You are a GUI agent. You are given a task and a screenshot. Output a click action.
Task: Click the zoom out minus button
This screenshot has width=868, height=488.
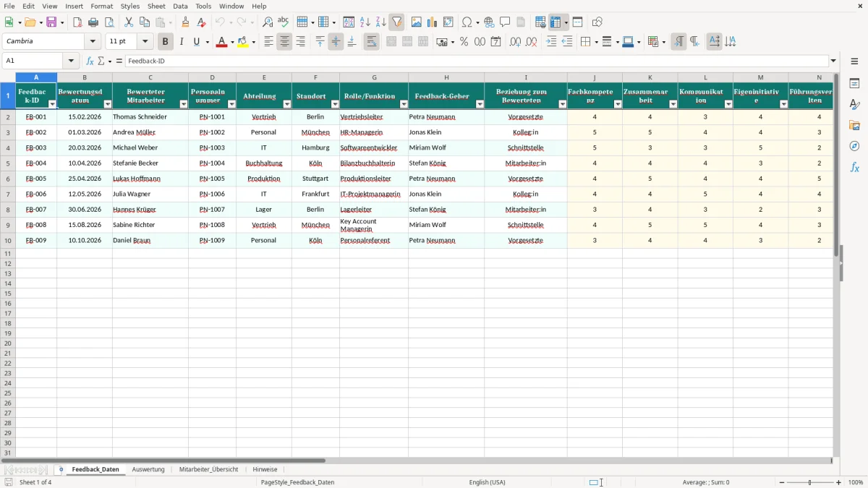(782, 482)
